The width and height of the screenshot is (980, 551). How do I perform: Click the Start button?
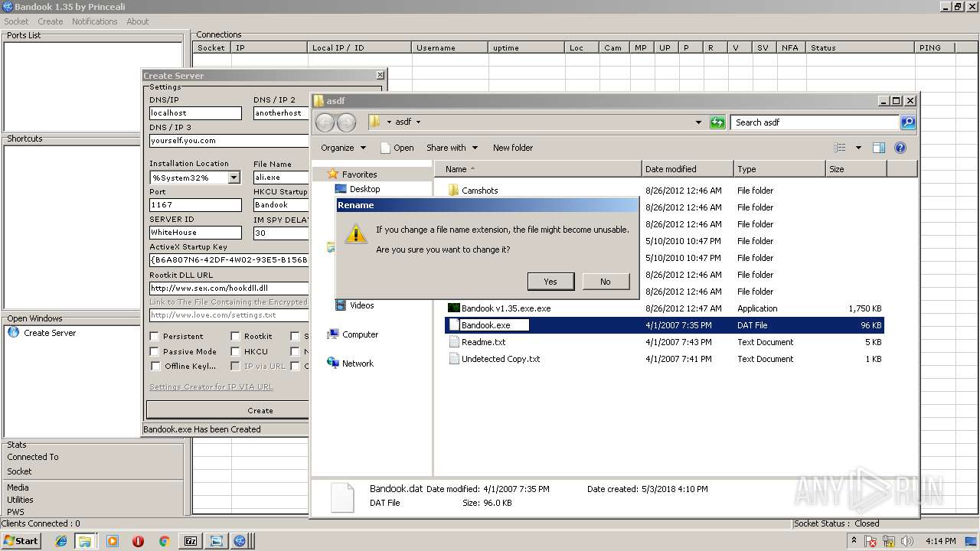[x=21, y=541]
